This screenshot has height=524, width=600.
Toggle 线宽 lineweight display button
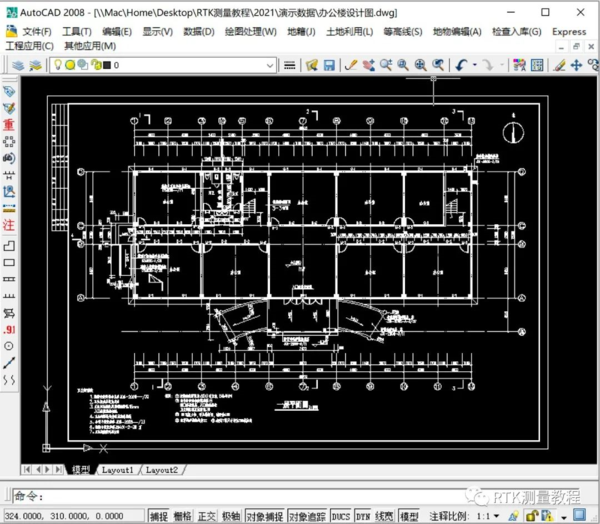(x=384, y=516)
